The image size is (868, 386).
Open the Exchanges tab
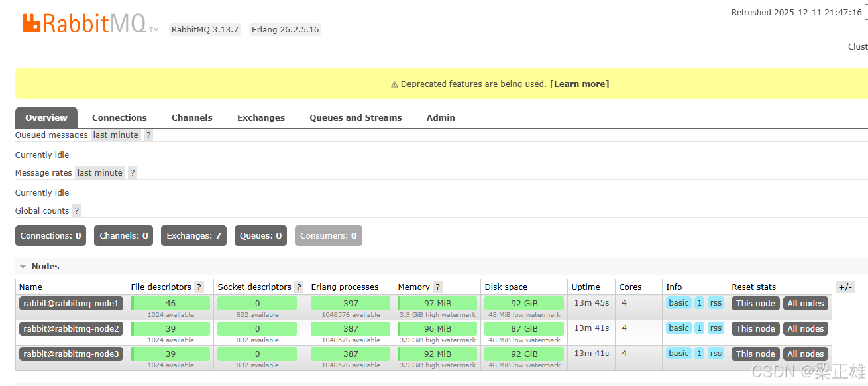(x=261, y=117)
